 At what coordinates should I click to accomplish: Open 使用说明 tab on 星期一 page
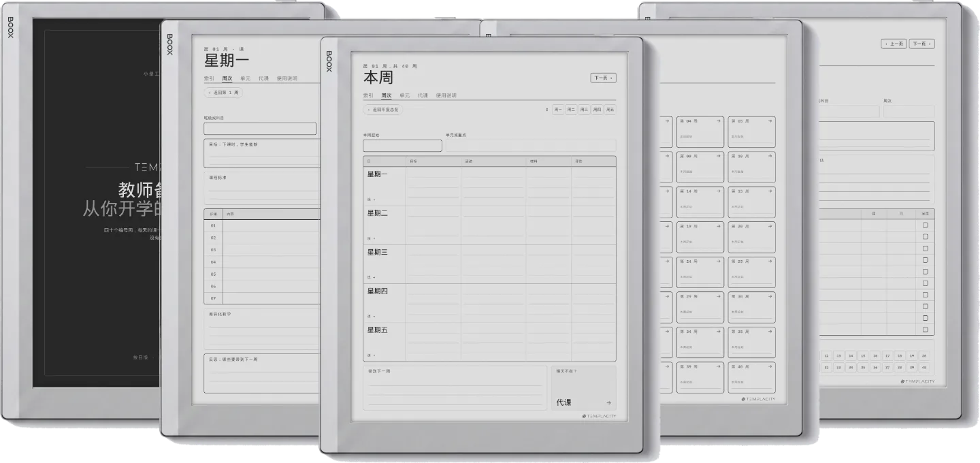click(x=287, y=78)
